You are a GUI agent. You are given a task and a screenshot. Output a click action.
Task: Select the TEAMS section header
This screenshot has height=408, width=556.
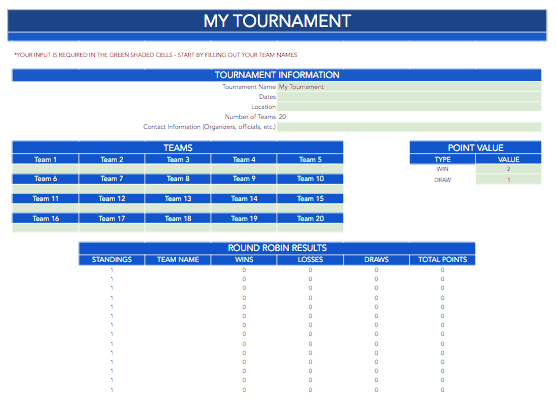pos(178,147)
